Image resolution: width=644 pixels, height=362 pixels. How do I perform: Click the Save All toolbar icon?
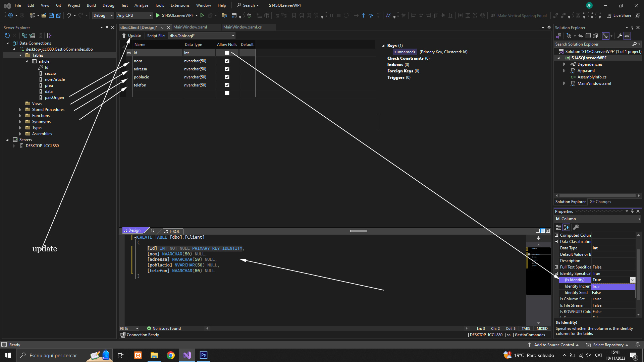click(x=59, y=15)
